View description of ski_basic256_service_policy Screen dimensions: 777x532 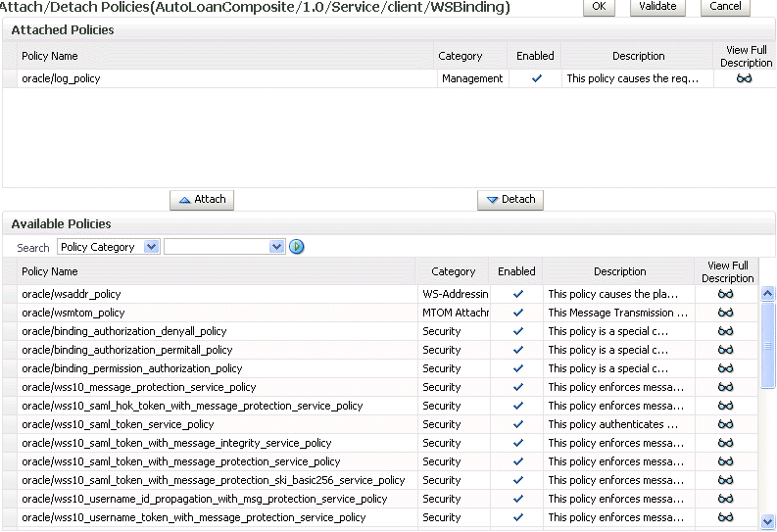point(725,480)
